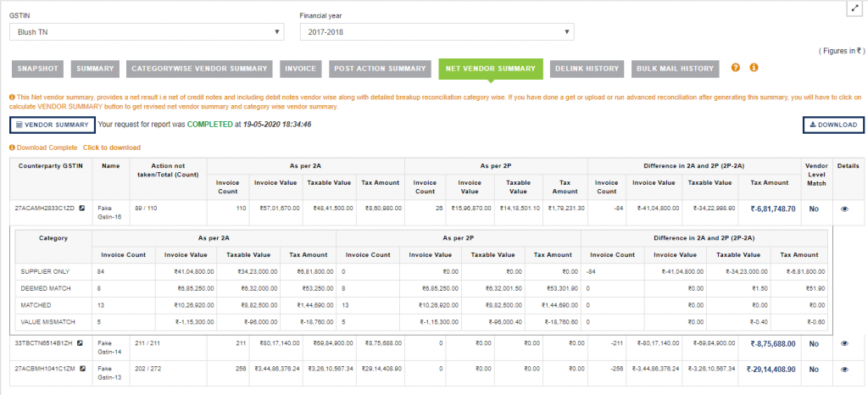The height and width of the screenshot is (395, 868).
Task: Open the Post Action Summary tab
Action: (380, 69)
